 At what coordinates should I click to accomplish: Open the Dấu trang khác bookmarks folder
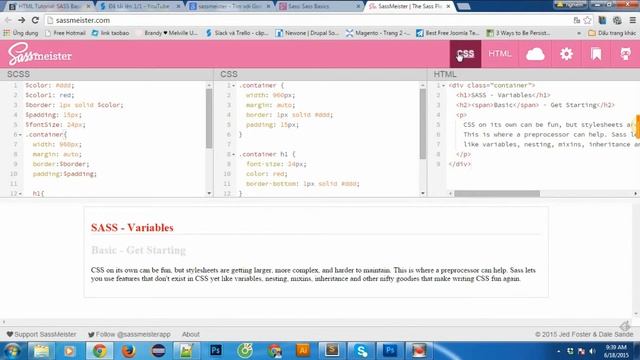[x=612, y=33]
